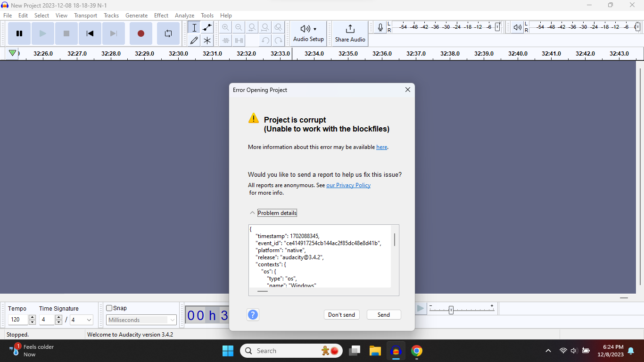The height and width of the screenshot is (362, 644).
Task: Select the Multi-tool asterisk icon
Action: [207, 41]
